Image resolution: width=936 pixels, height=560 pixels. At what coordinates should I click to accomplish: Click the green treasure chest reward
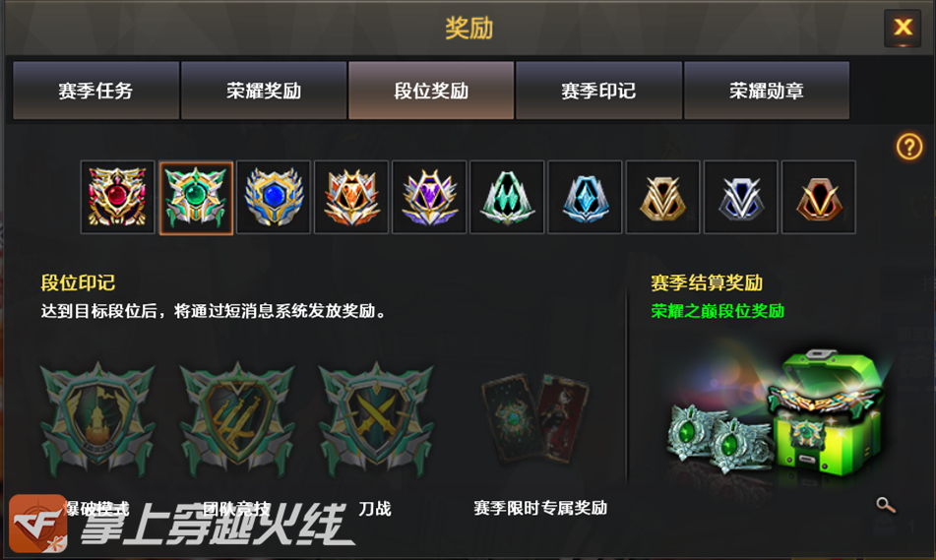coord(827,412)
